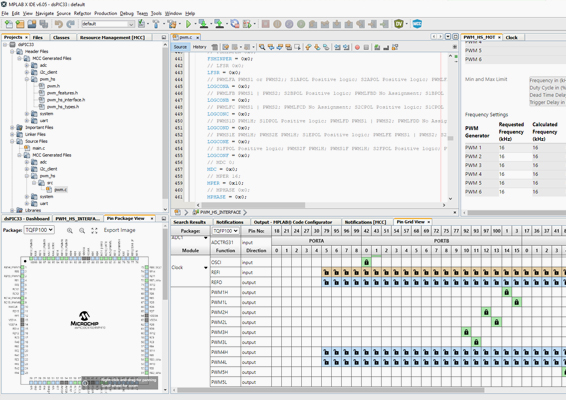Click the maximize editor window icon

pos(455,37)
